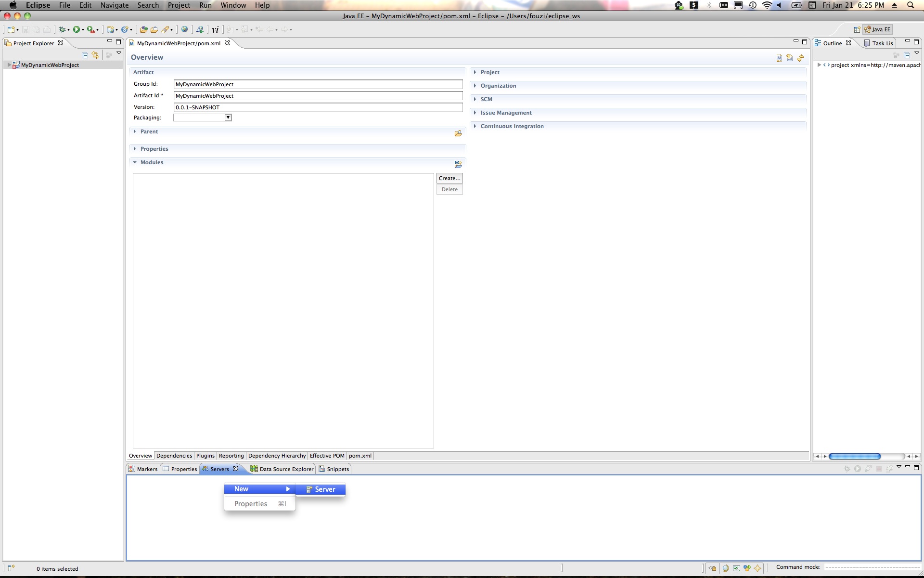This screenshot has width=924, height=578.
Task: Expand the Properties section in Overview
Action: [135, 149]
